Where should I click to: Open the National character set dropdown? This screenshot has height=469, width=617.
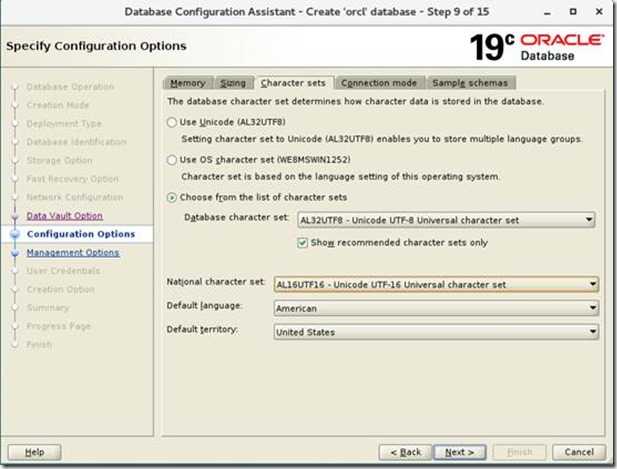pyautogui.click(x=436, y=284)
